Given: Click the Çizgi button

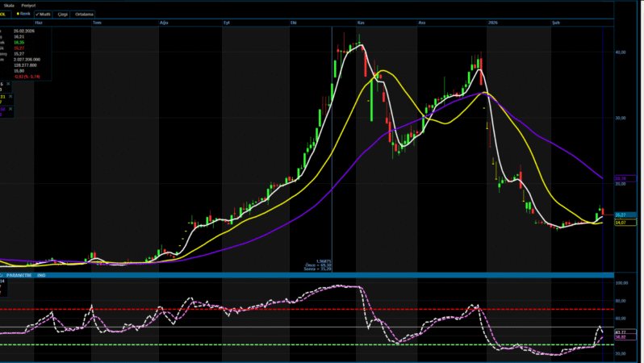Looking at the screenshot, I should (61, 15).
